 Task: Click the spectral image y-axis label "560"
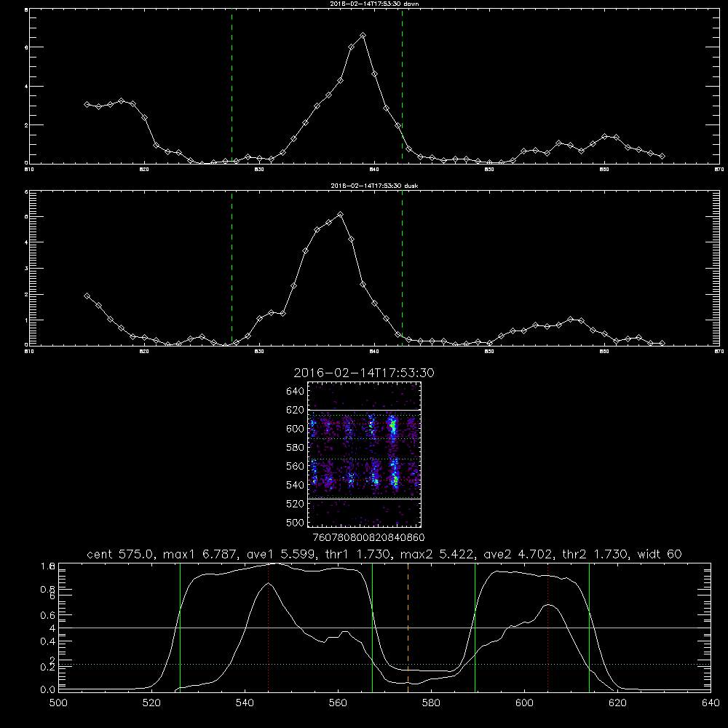click(295, 466)
